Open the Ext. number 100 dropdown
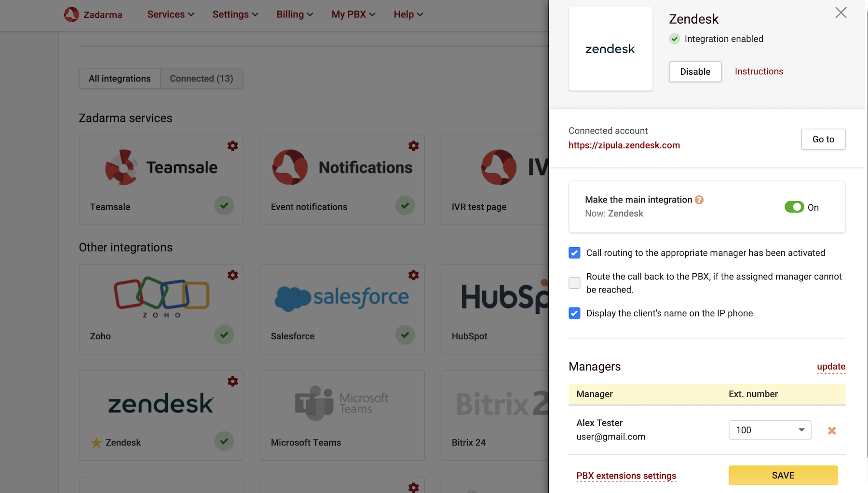This screenshot has width=868, height=493. [770, 430]
